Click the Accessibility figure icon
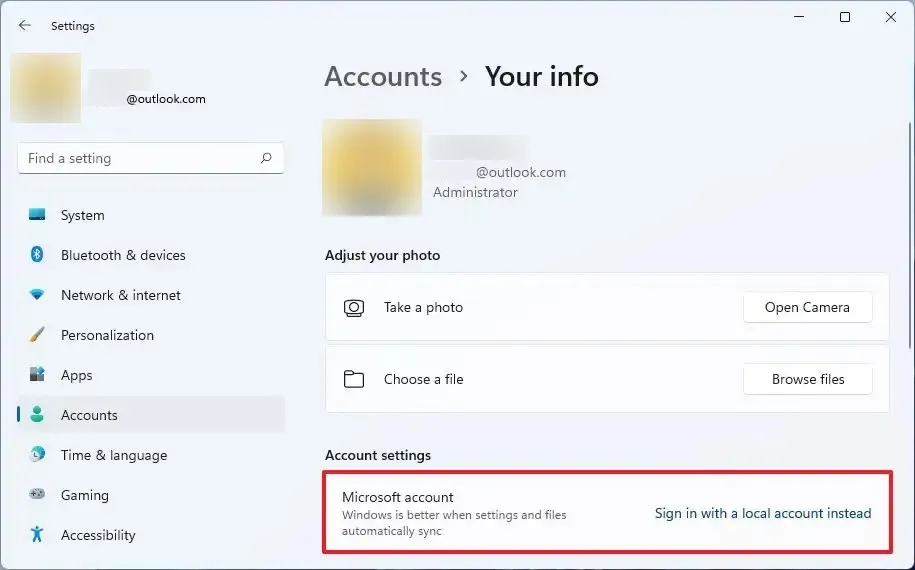This screenshot has width=915, height=570. (37, 534)
